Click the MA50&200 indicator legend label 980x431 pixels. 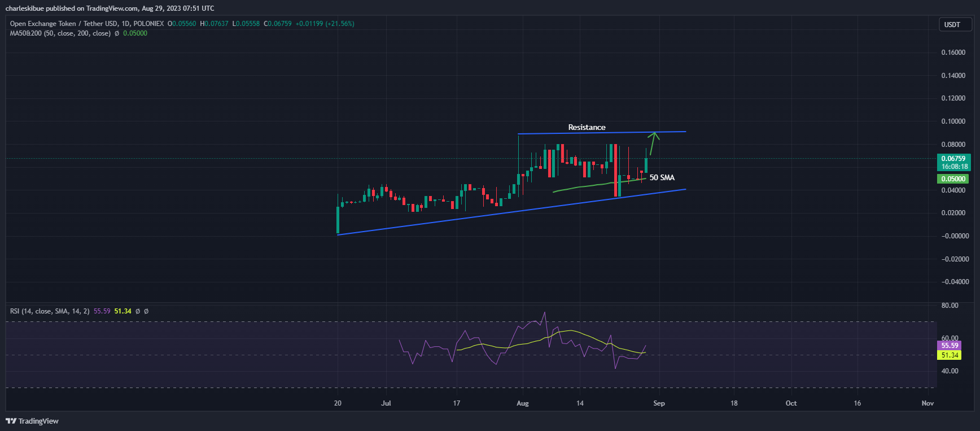tap(60, 33)
